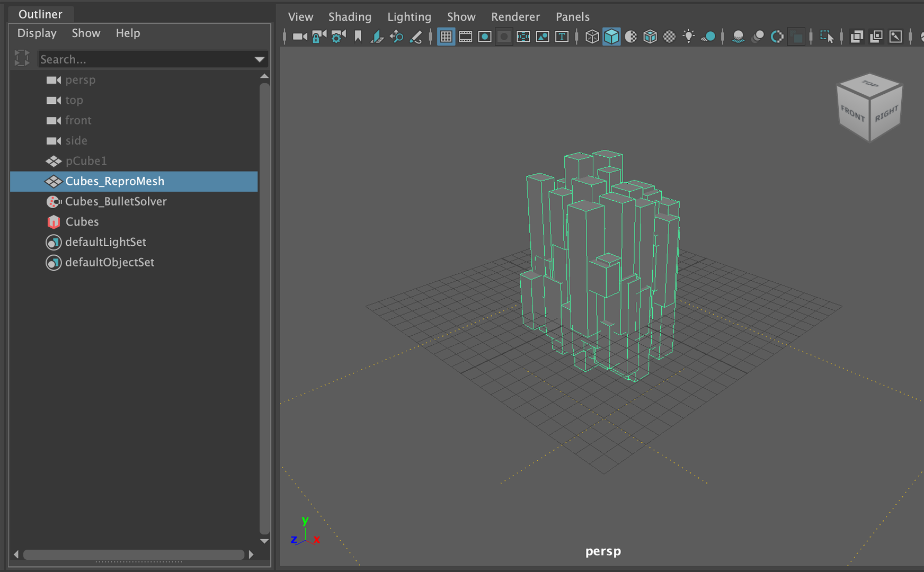The height and width of the screenshot is (572, 924).
Task: Click the Grease Pencil icon
Action: pyautogui.click(x=416, y=37)
